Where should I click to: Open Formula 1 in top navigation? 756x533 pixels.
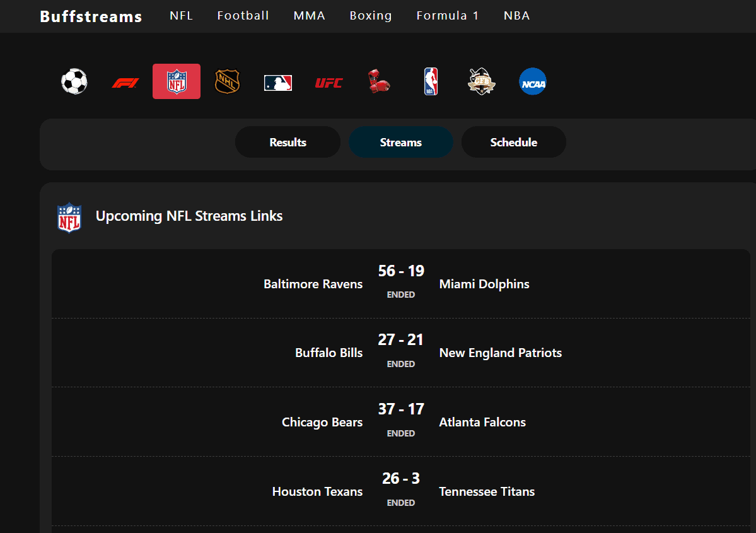point(448,15)
